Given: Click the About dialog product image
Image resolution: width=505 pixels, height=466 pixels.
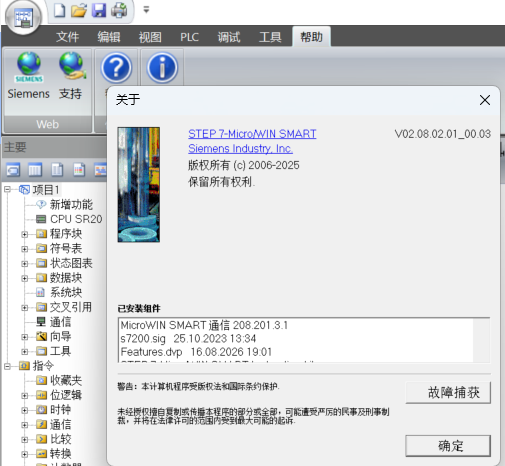Looking at the screenshot, I should (x=139, y=184).
